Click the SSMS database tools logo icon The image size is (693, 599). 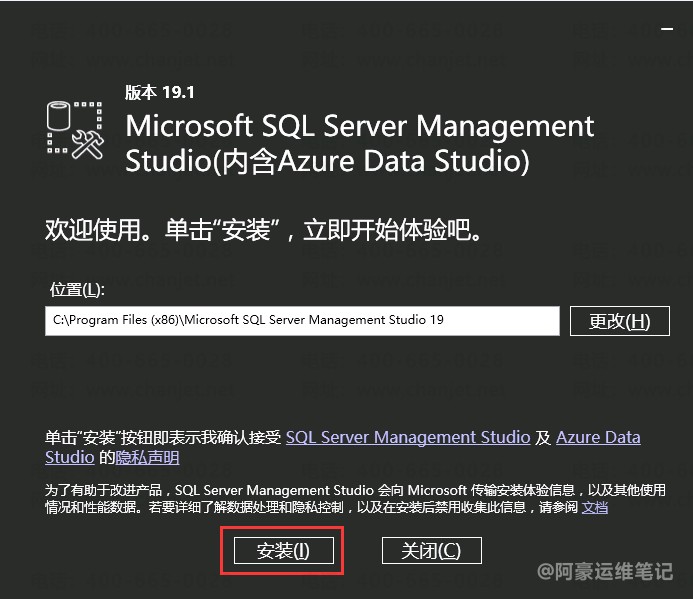coord(75,130)
